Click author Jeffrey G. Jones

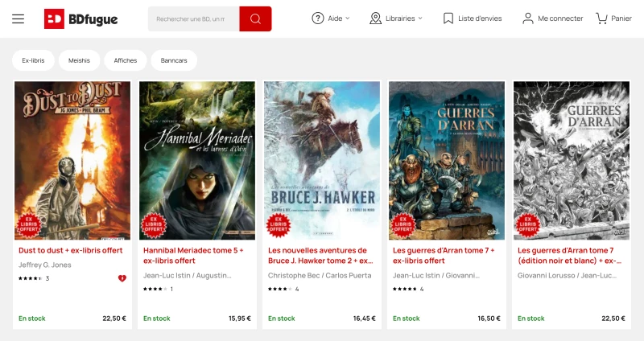coord(45,265)
